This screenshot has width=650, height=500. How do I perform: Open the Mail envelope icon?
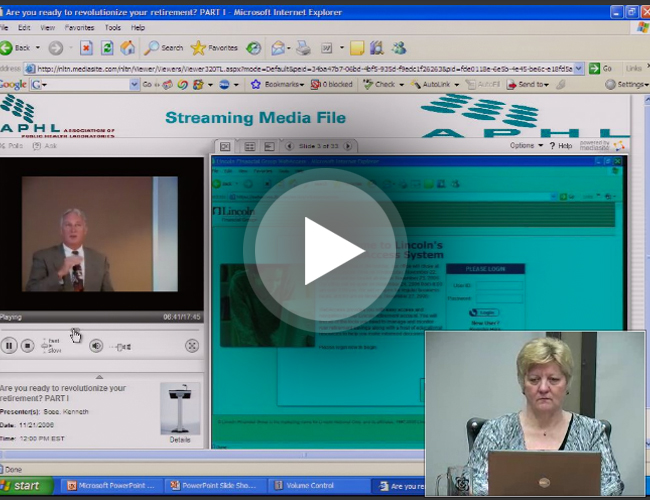click(x=278, y=48)
